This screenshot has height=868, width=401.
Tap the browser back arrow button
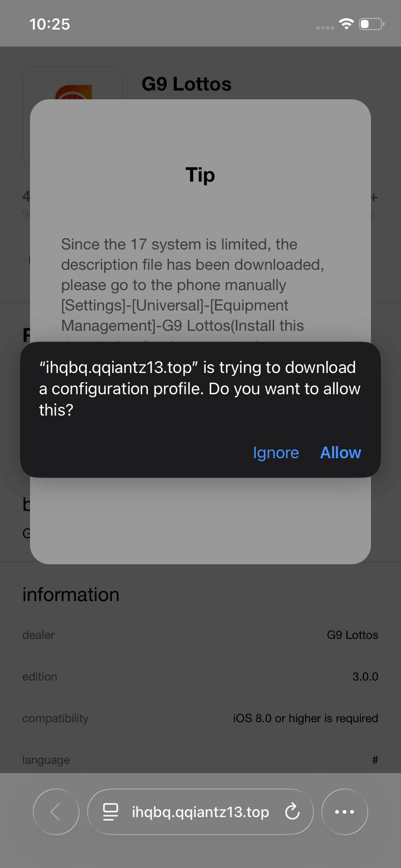point(56,812)
